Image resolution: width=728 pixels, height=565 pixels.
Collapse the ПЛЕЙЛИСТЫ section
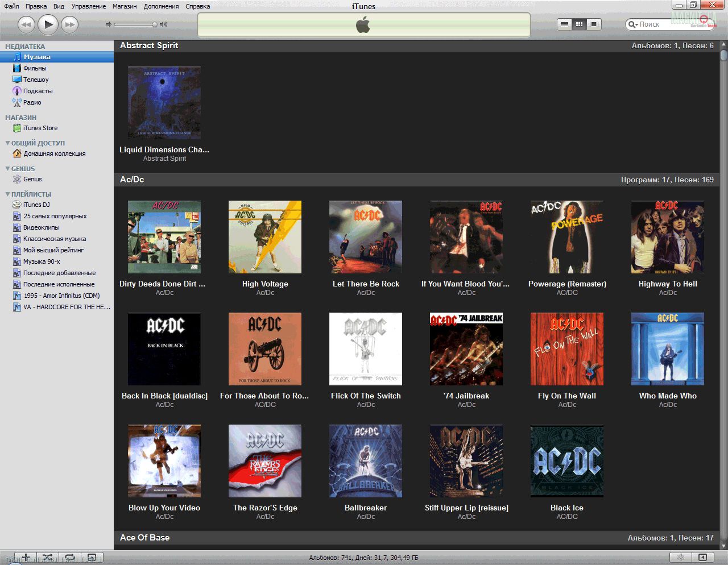[7, 194]
